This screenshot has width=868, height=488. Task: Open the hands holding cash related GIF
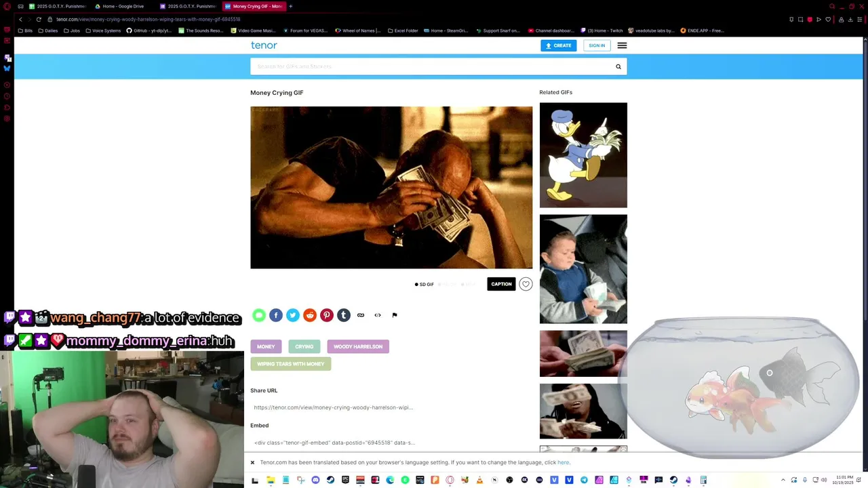pyautogui.click(x=583, y=353)
